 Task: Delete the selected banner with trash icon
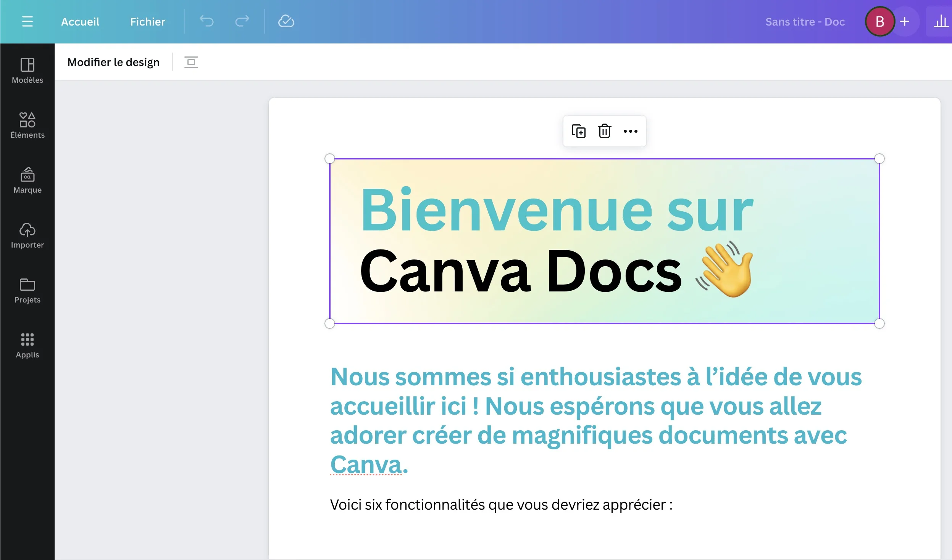click(604, 131)
